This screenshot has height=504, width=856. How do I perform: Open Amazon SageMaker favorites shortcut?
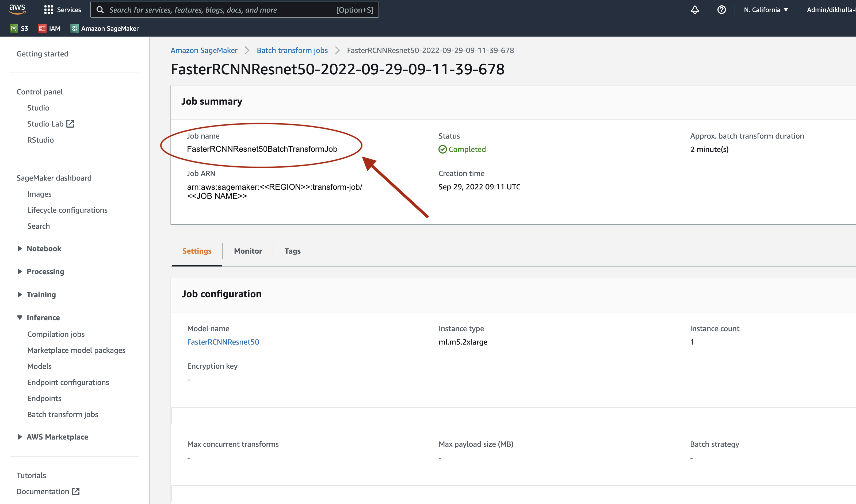(x=105, y=29)
